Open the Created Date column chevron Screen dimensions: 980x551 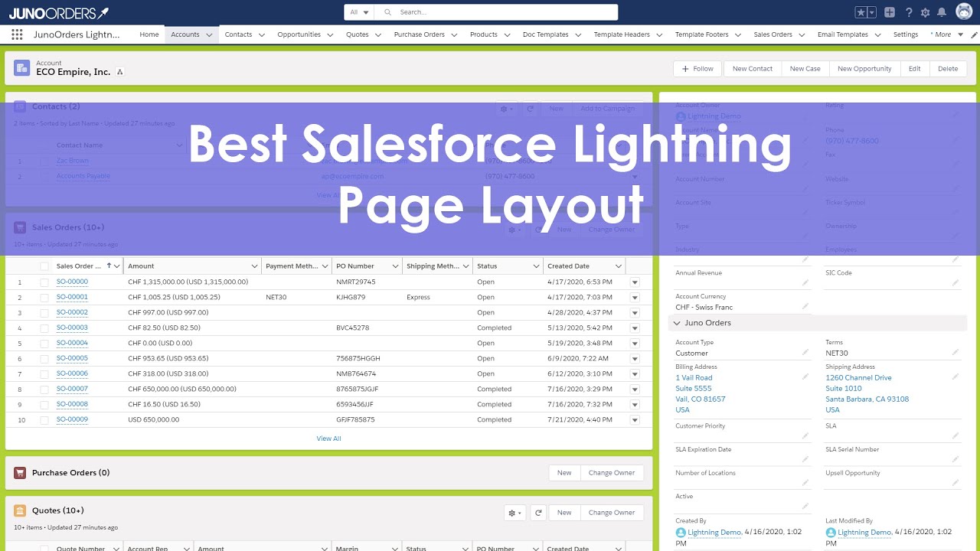(x=619, y=266)
